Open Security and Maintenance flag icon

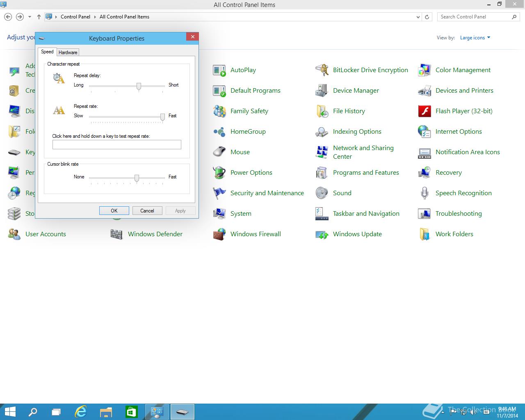pos(219,193)
